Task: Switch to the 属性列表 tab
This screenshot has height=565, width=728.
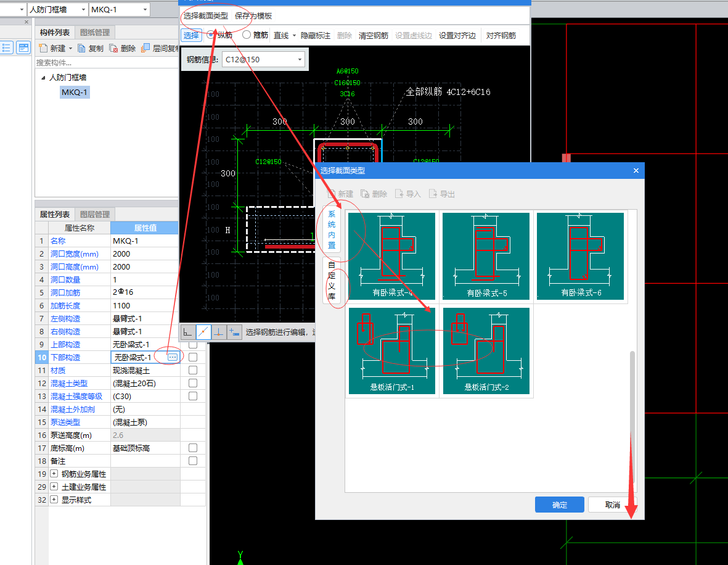Action: [55, 214]
